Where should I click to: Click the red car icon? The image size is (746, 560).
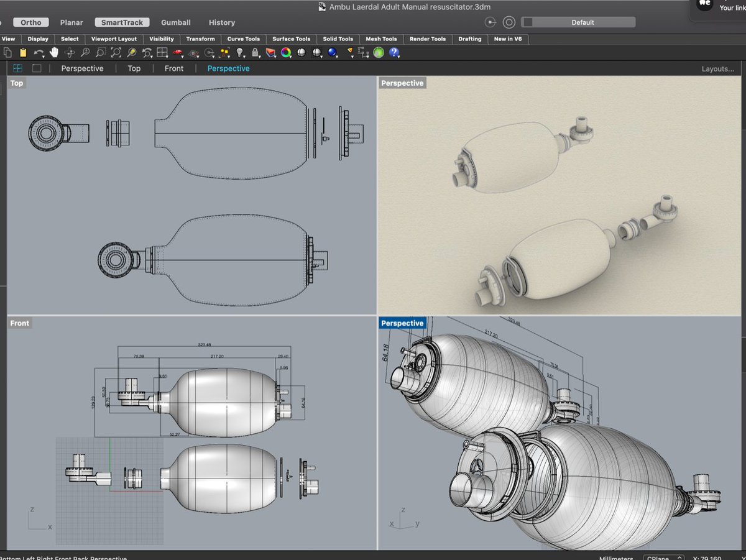click(178, 53)
